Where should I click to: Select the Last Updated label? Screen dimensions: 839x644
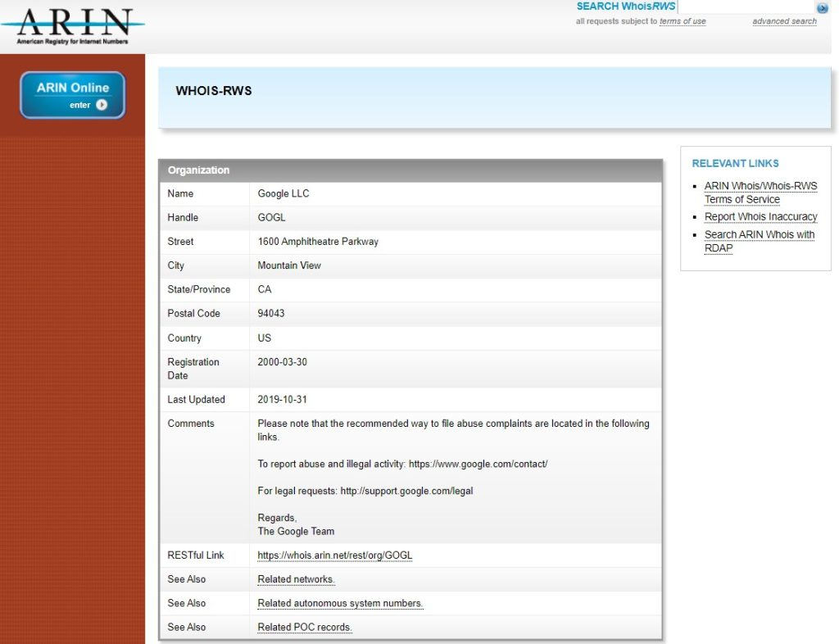[196, 400]
